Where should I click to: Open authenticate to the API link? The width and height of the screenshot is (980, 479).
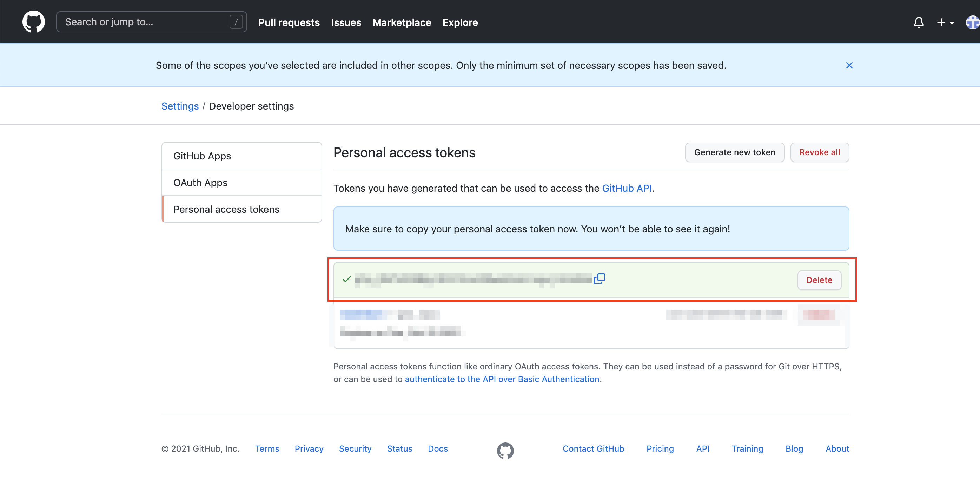502,379
